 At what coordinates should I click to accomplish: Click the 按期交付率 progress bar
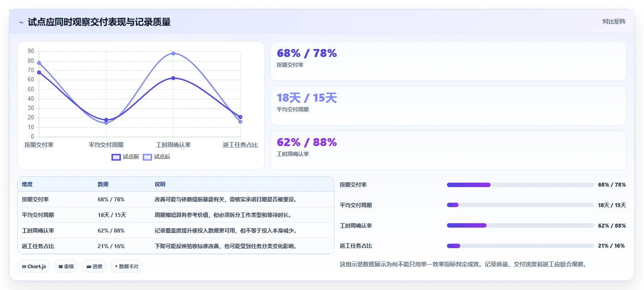pos(520,185)
